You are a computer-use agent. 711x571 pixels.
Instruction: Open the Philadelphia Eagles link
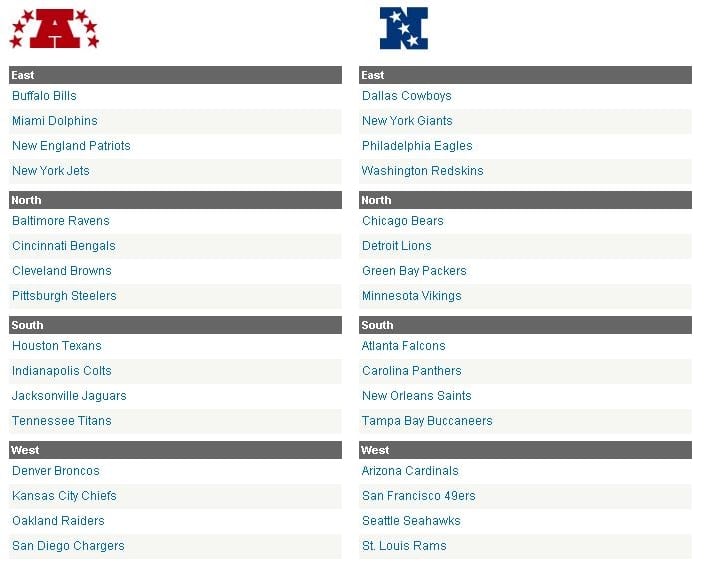pos(417,146)
